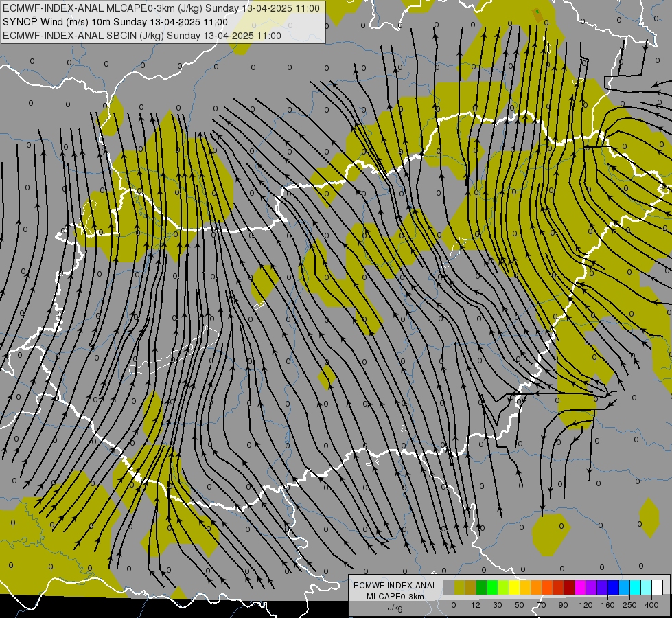The width and height of the screenshot is (672, 618).
Task: Click the legend value label 250
Action: 629,605
